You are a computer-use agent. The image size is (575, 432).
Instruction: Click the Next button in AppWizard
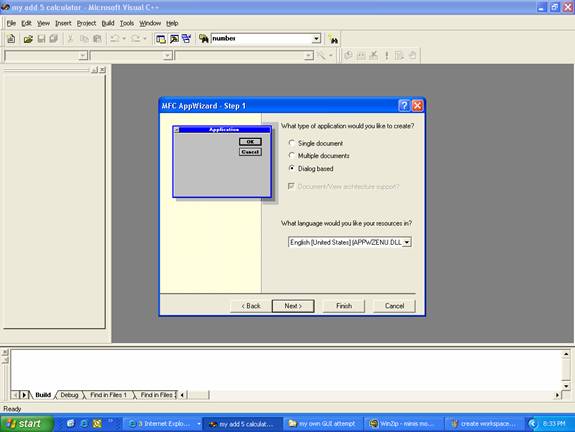point(293,306)
